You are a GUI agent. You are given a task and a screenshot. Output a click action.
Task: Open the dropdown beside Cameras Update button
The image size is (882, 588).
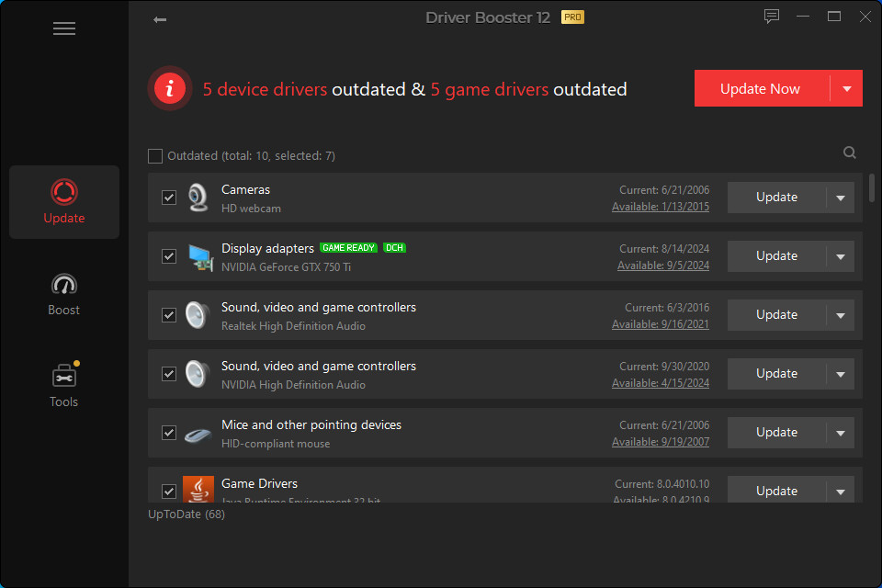click(842, 197)
